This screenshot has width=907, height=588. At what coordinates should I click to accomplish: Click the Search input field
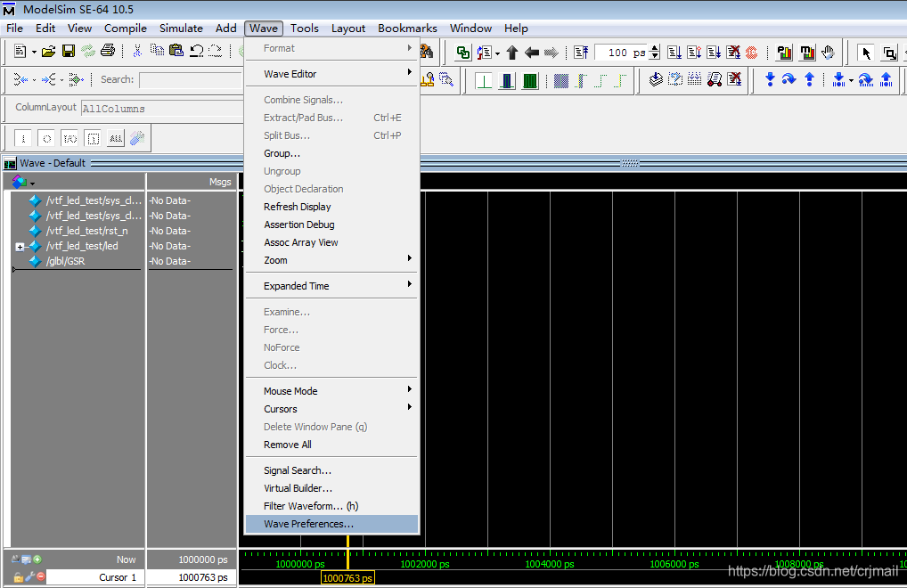191,80
